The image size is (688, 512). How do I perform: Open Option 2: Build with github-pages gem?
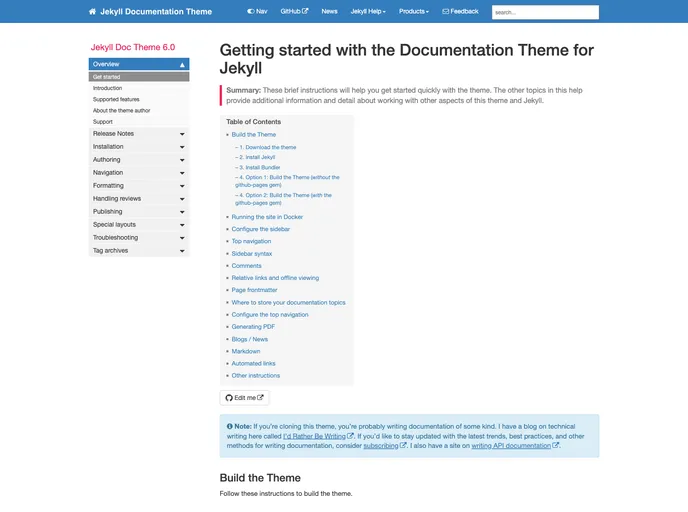283,199
